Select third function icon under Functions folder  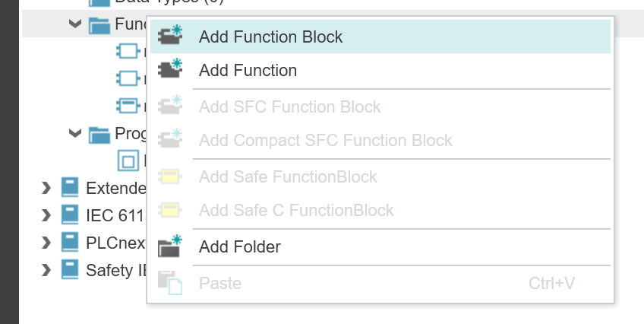tap(128, 106)
